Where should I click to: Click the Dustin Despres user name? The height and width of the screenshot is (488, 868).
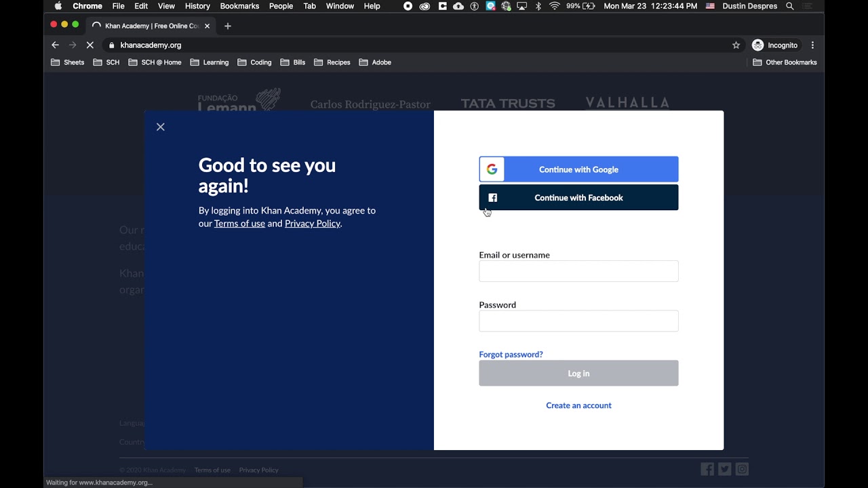[x=750, y=6]
